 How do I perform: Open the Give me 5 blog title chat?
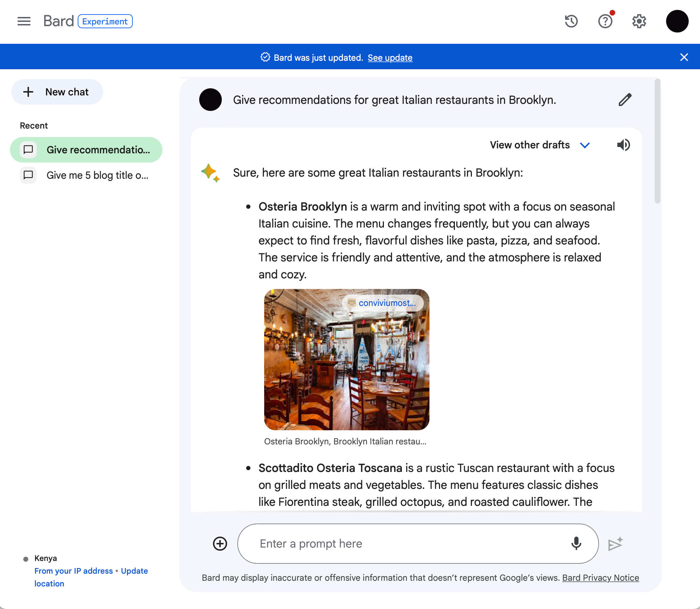86,175
